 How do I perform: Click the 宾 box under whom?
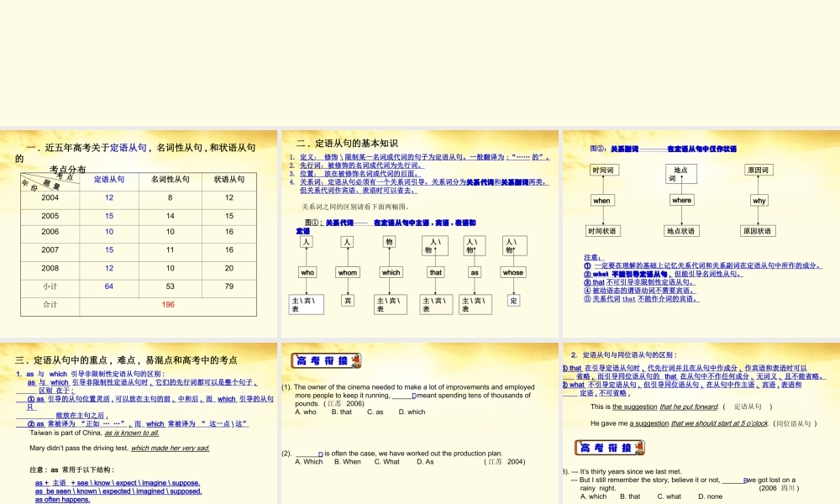coord(348,301)
